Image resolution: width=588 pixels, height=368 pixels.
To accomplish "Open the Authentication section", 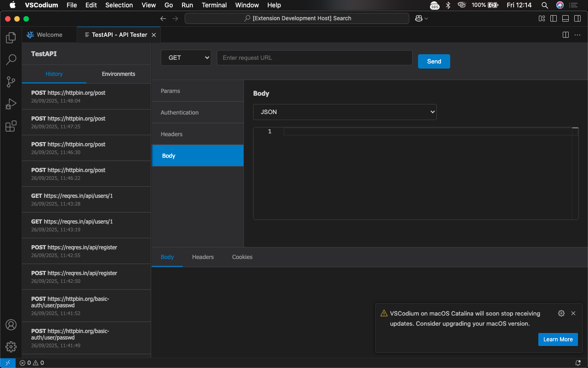I will 198,112.
